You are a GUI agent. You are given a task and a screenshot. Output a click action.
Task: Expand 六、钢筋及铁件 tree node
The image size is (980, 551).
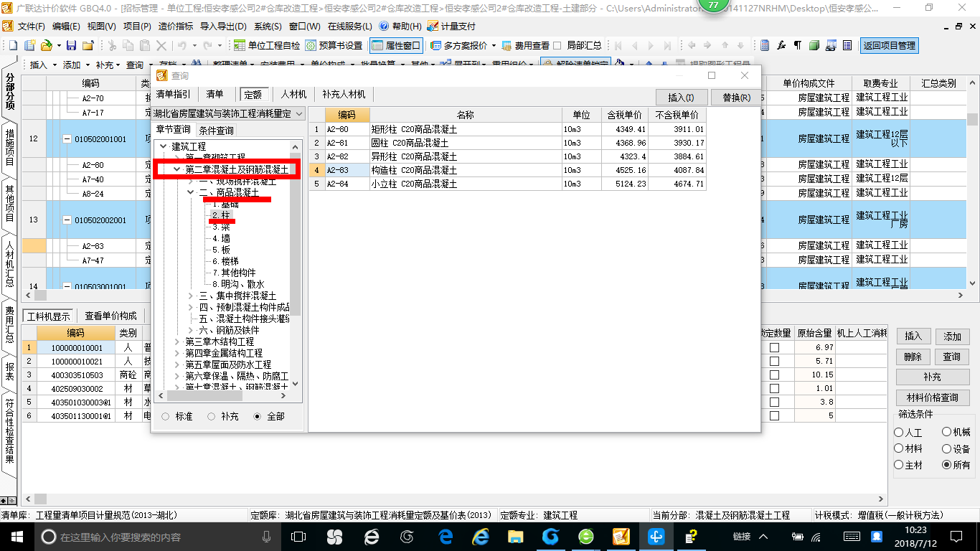click(191, 330)
